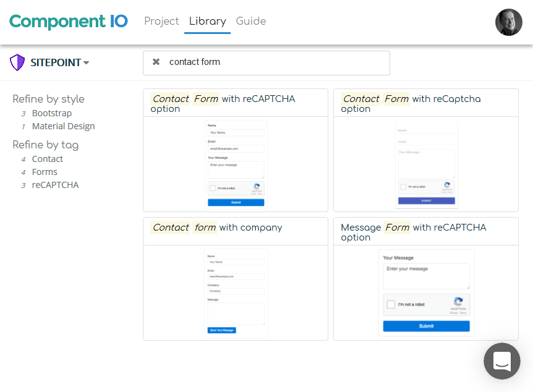Image resolution: width=533 pixels, height=392 pixels.
Task: Go to the Guide tab
Action: pyautogui.click(x=251, y=21)
